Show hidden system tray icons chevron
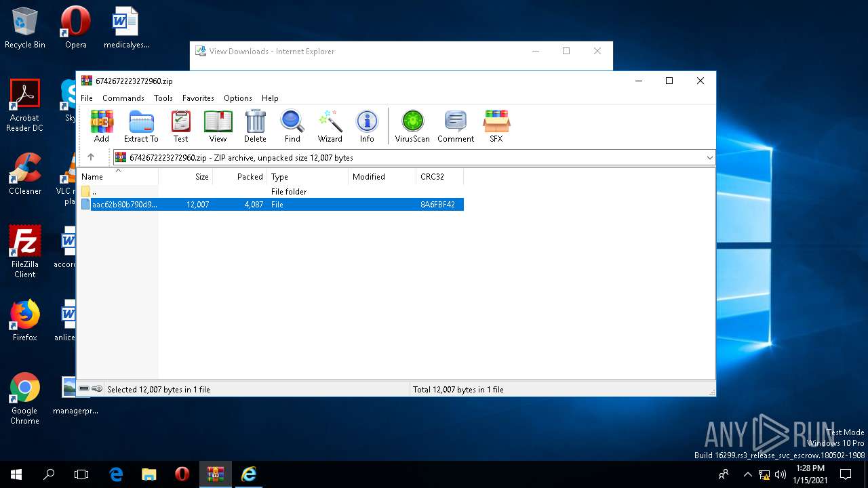 pyautogui.click(x=748, y=474)
